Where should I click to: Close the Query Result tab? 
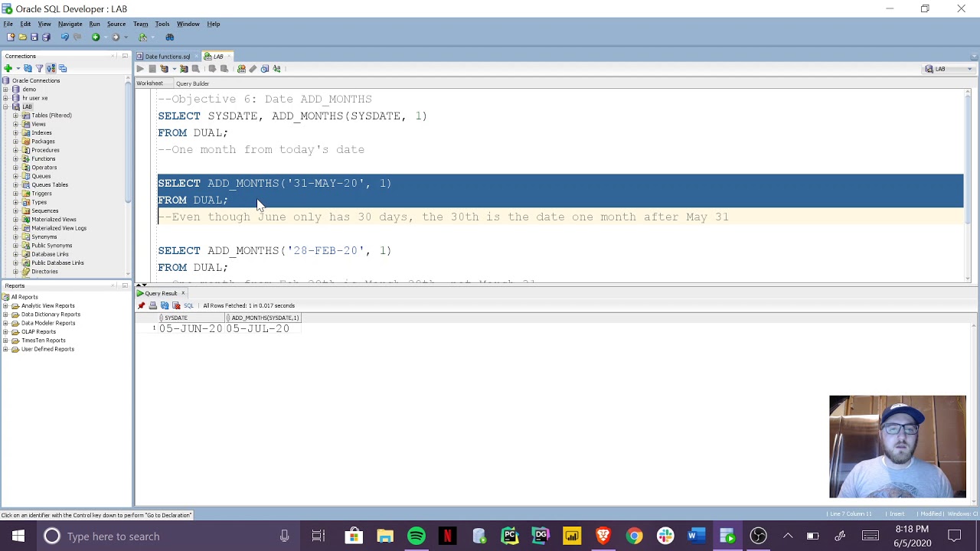(183, 293)
